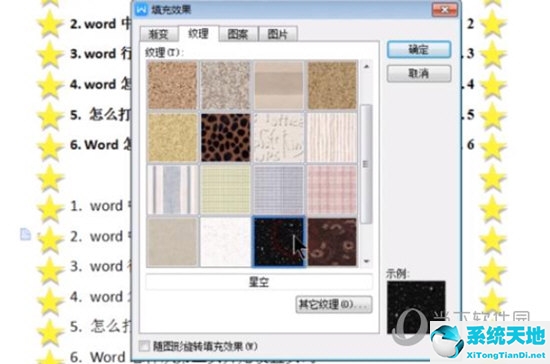The height and width of the screenshot is (364, 550).
Task: Click texture list scroll up arrow
Action: pos(367,66)
